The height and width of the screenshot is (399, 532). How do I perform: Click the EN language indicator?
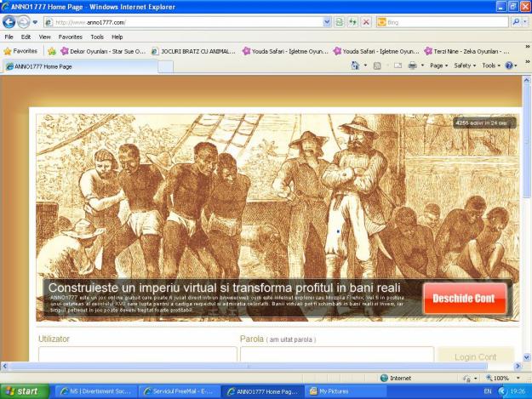coord(488,391)
